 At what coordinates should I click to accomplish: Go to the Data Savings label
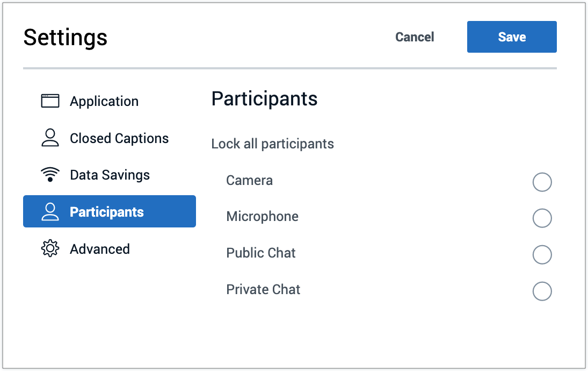(110, 175)
